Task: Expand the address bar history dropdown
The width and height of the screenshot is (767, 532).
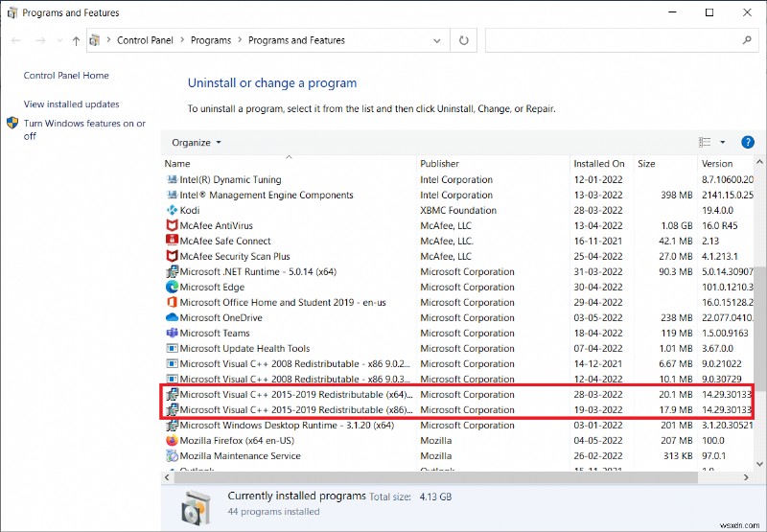Action: [x=437, y=40]
